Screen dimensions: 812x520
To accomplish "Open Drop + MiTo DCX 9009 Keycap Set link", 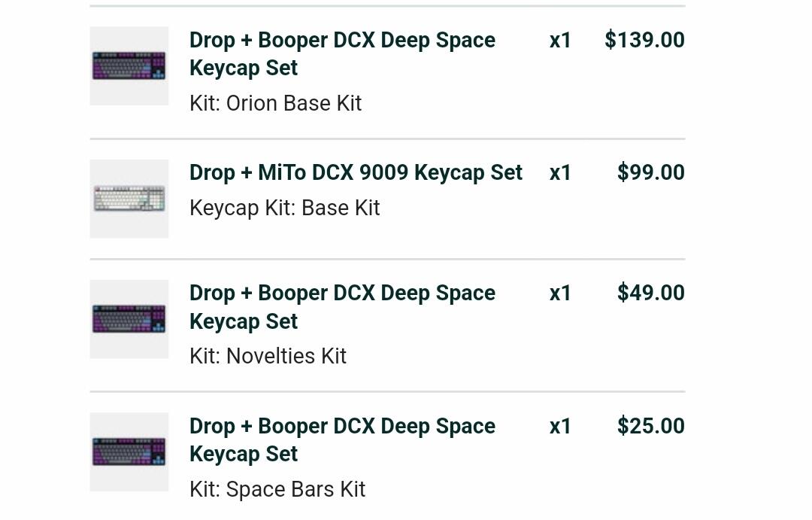I will (x=356, y=172).
